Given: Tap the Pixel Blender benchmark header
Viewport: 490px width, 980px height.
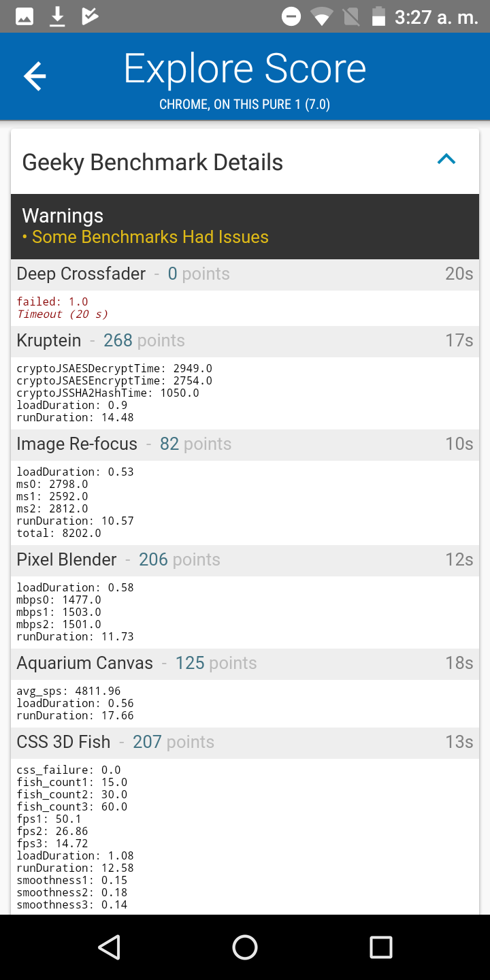Looking at the screenshot, I should pyautogui.click(x=245, y=560).
